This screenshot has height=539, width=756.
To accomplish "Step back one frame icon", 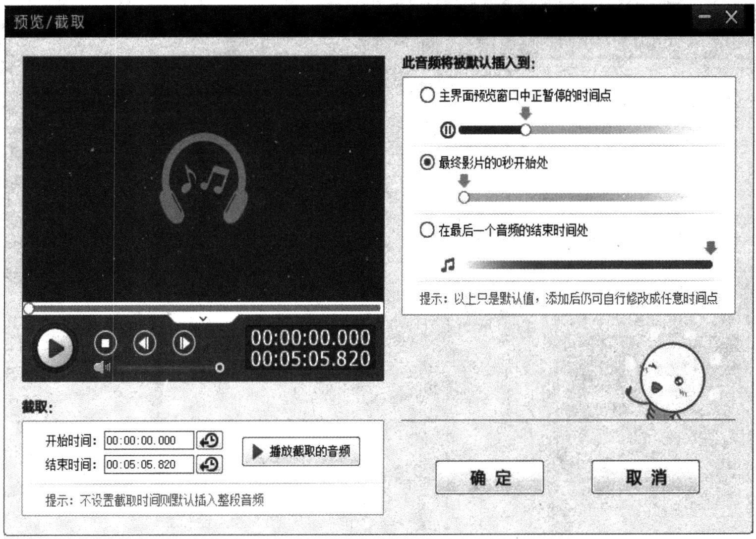I will 144,343.
